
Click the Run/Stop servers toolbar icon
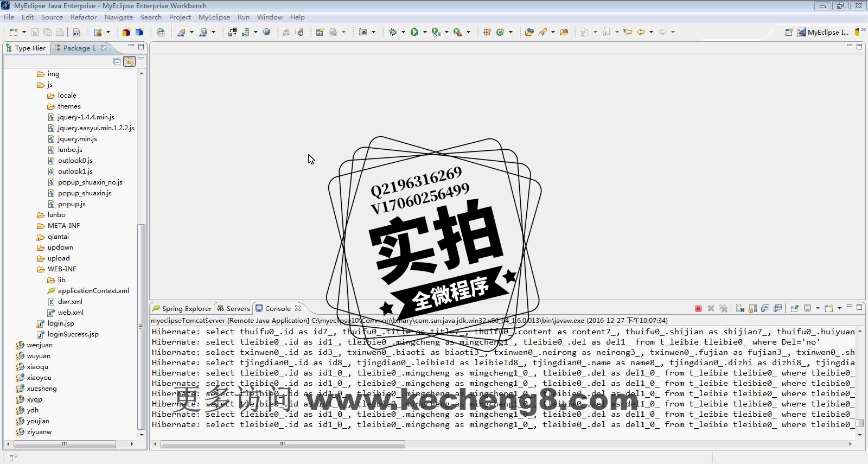point(245,32)
